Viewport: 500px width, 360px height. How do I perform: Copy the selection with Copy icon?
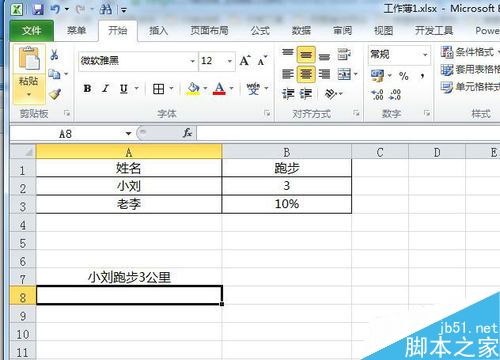pyautogui.click(x=54, y=74)
